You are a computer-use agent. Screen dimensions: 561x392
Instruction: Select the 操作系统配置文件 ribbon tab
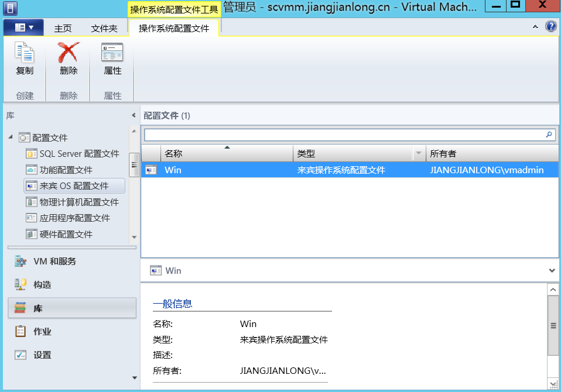click(174, 28)
